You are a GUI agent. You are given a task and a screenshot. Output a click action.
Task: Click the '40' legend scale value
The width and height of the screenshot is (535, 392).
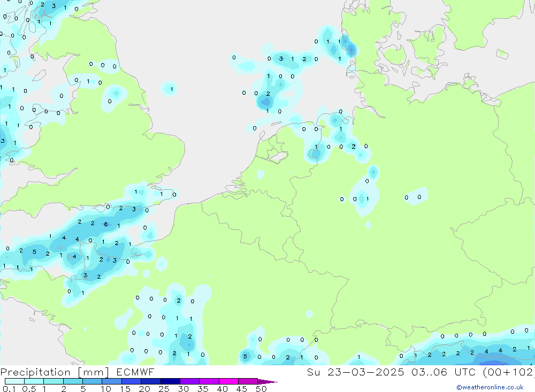coord(222,389)
